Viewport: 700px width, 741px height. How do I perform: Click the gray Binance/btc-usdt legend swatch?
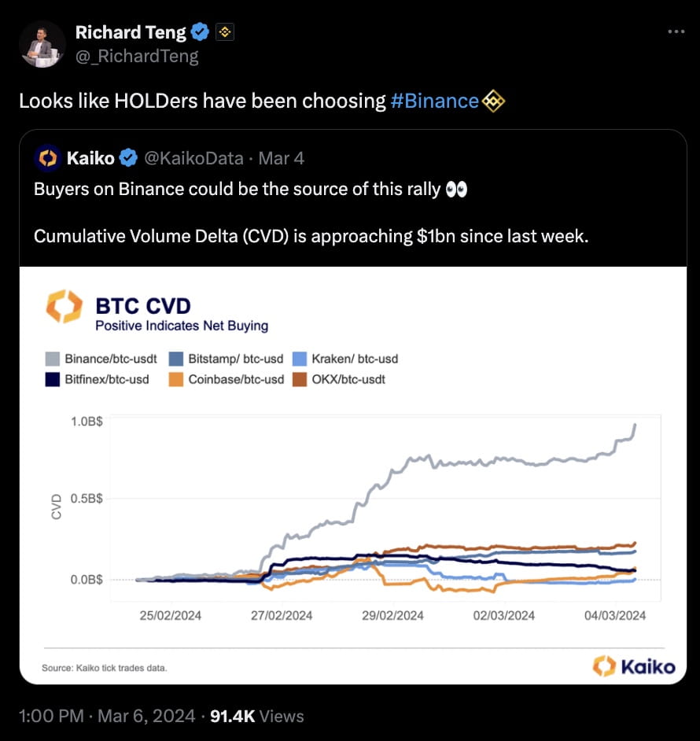pos(50,359)
